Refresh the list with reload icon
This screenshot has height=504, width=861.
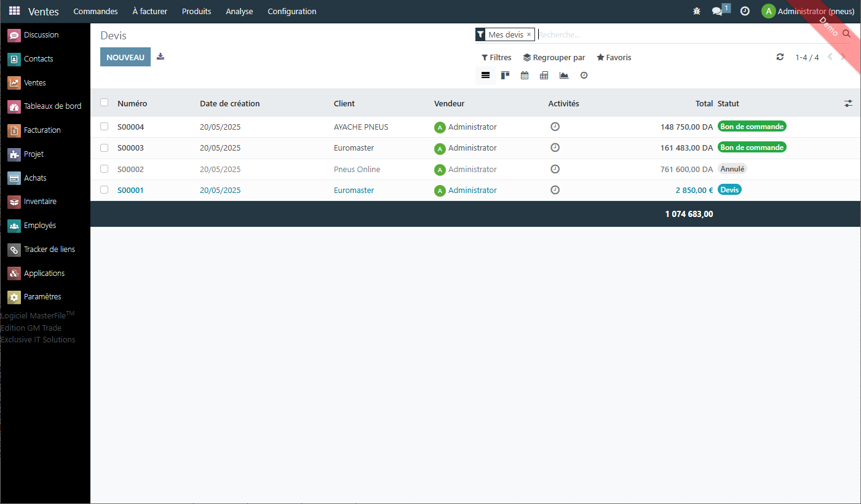pos(780,57)
